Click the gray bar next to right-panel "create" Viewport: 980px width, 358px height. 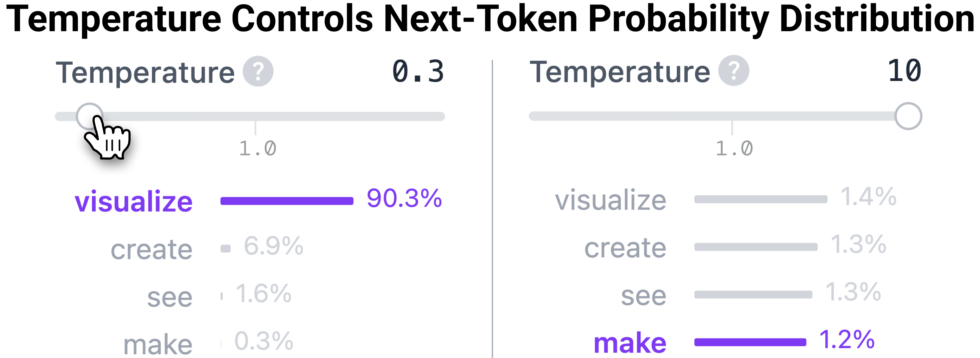[756, 247]
